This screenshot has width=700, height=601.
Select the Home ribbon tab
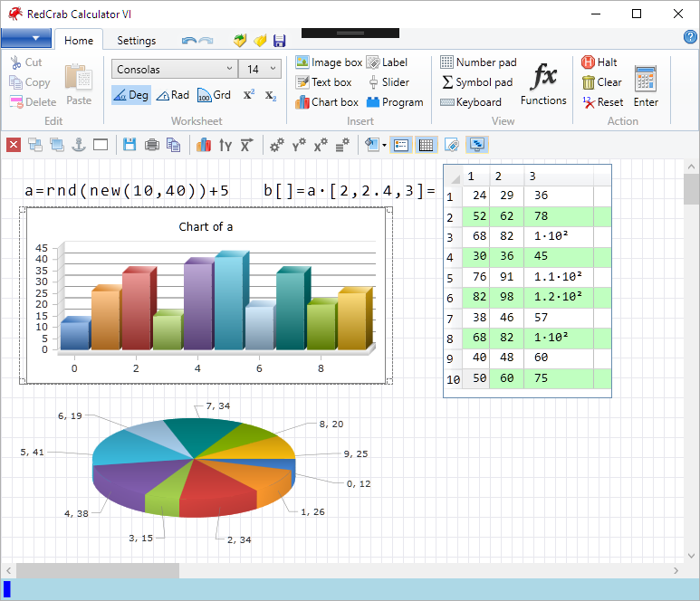(x=79, y=41)
